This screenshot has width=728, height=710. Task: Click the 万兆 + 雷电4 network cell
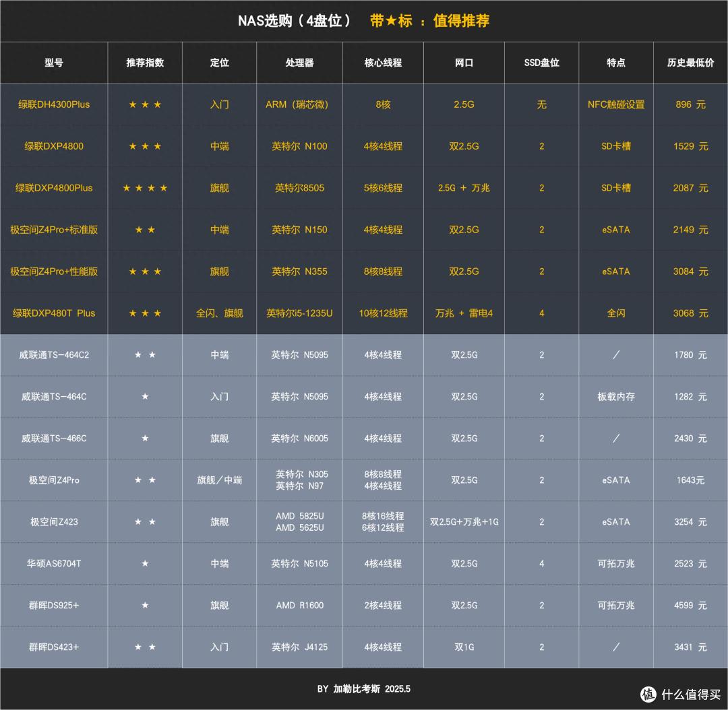[x=464, y=313]
